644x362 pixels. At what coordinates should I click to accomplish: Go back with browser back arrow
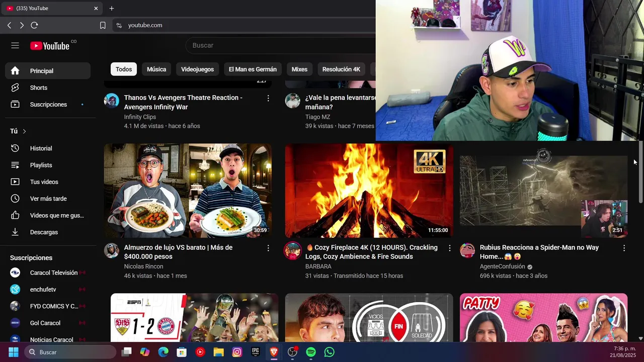(x=9, y=25)
